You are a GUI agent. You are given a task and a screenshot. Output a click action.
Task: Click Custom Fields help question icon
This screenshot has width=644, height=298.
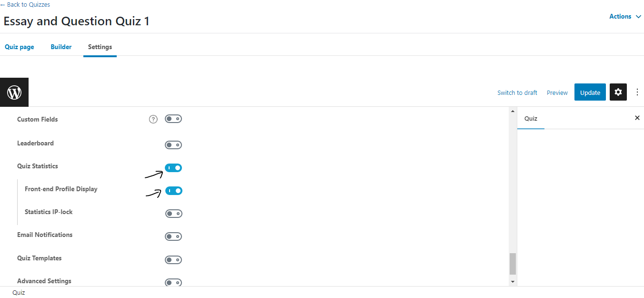tap(153, 119)
